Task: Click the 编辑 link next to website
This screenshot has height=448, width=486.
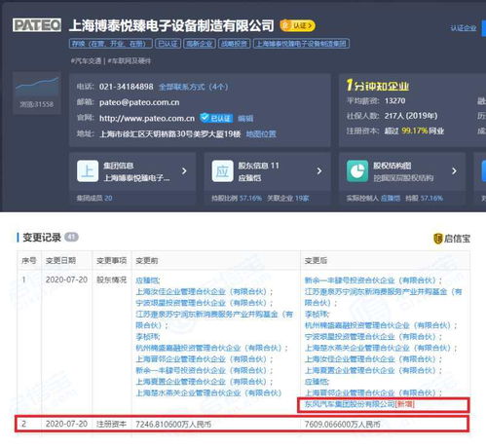Action: click(245, 119)
